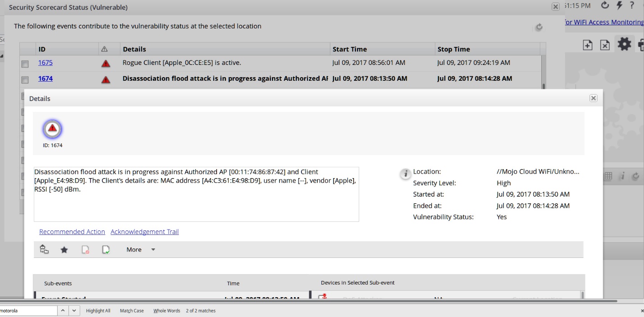
Task: Click the document with red circle icon
Action: (85, 250)
